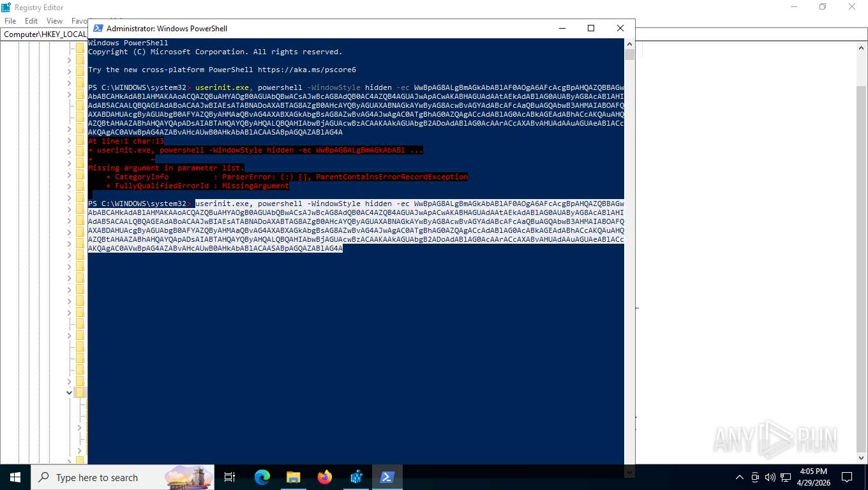868x490 pixels.
Task: Click the search highlight illustration in taskbar
Action: 189,477
